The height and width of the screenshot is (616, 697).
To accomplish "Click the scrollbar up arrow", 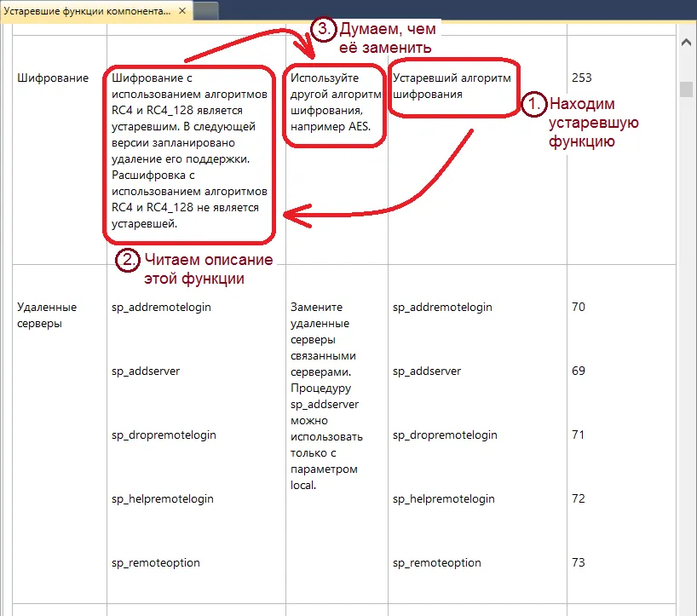I will tap(686, 41).
